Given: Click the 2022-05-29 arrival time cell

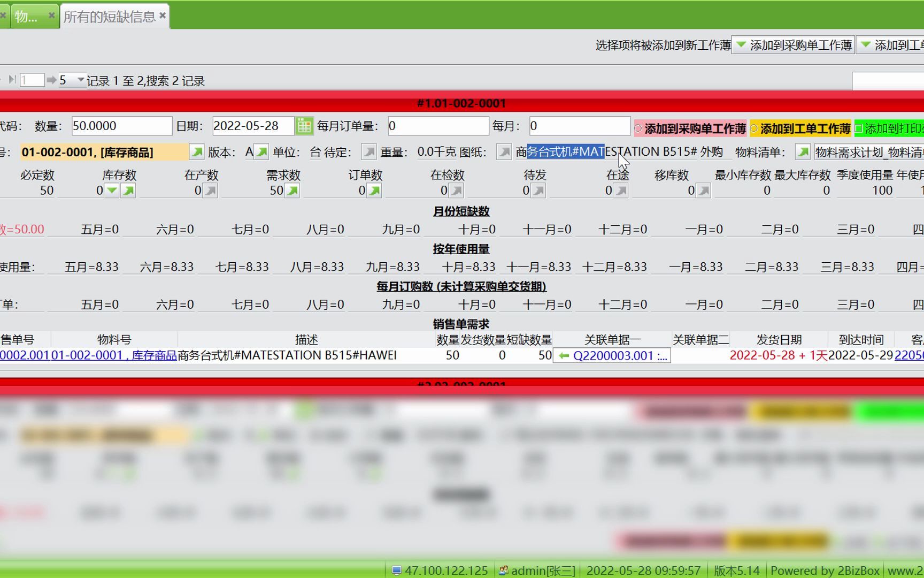Looking at the screenshot, I should pos(861,355).
